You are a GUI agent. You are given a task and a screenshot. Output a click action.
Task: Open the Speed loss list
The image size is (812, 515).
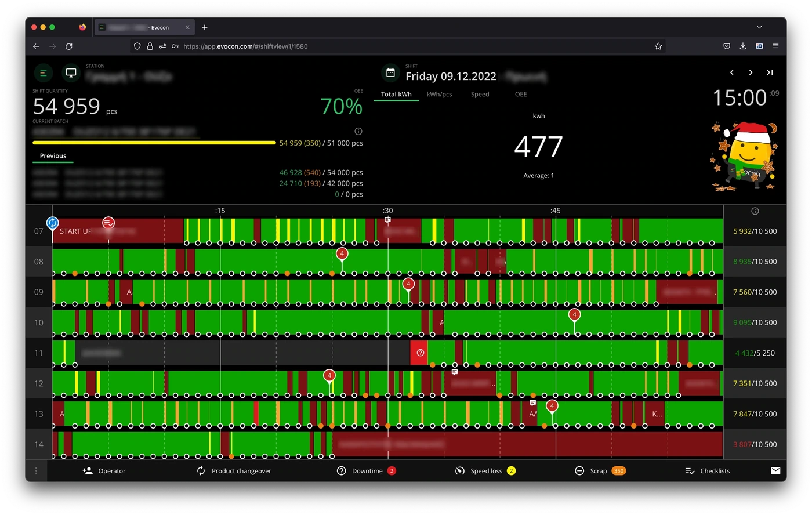[485, 471]
